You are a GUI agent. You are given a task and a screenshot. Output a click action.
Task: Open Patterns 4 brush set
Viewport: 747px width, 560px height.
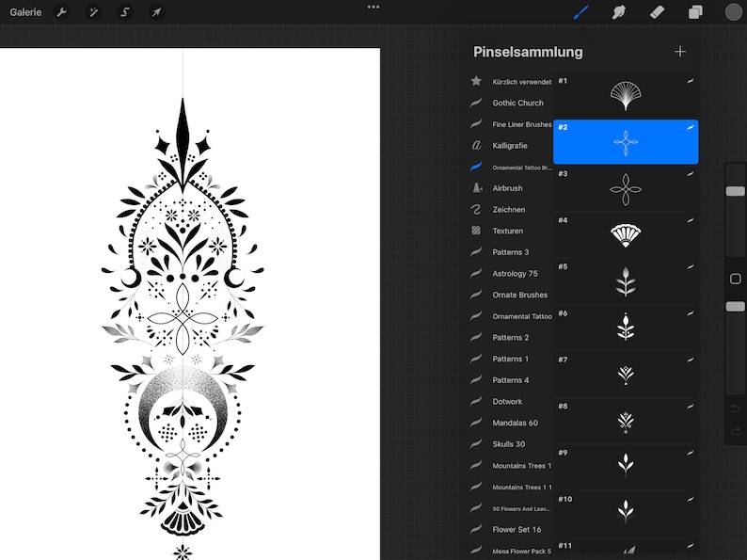click(510, 380)
